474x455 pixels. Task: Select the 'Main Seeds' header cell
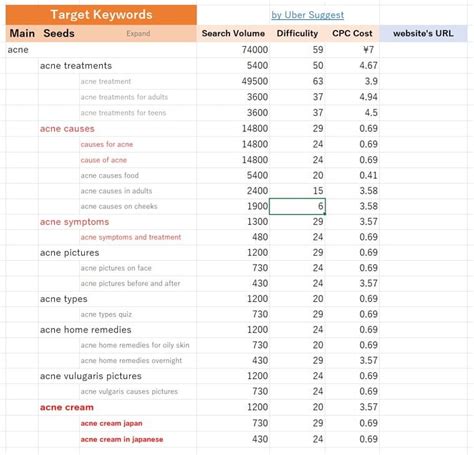[42, 33]
